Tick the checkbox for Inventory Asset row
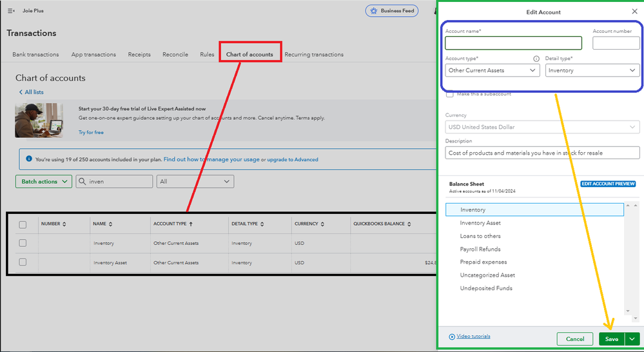Viewport: 644px width, 352px height. pyautogui.click(x=23, y=262)
